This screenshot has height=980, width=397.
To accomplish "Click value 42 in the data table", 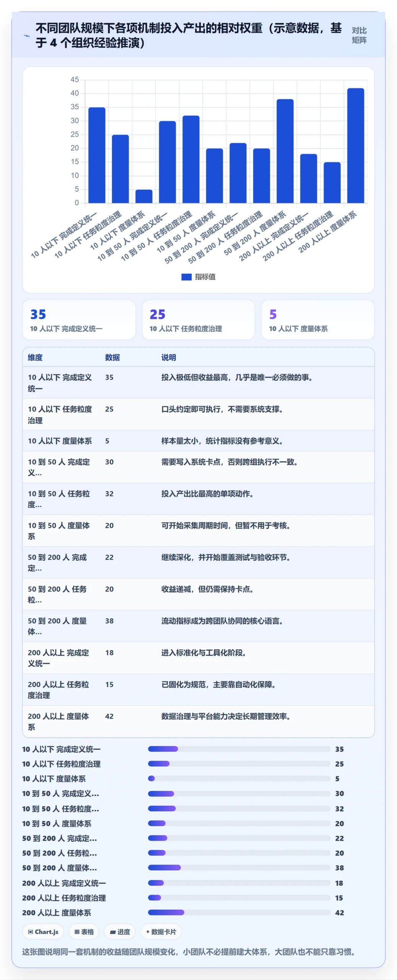I will [x=109, y=716].
